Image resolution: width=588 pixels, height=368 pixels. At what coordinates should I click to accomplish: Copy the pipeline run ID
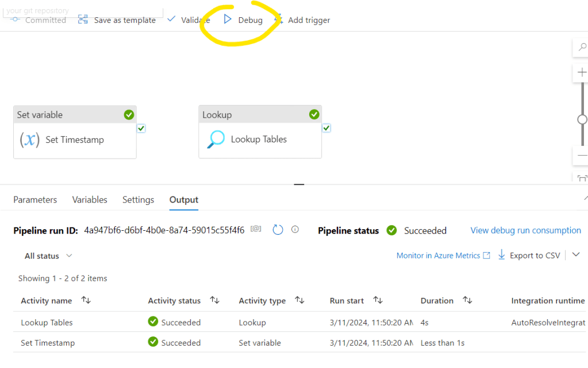coord(256,230)
